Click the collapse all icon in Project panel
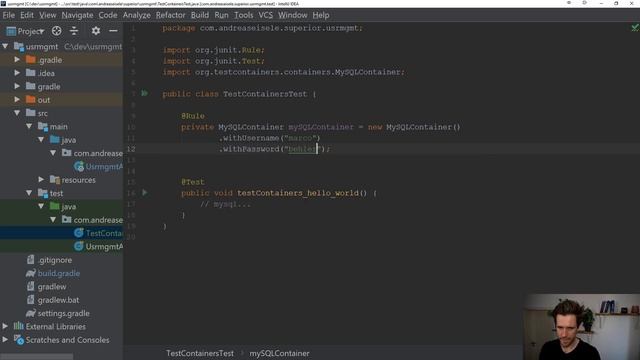 74,31
